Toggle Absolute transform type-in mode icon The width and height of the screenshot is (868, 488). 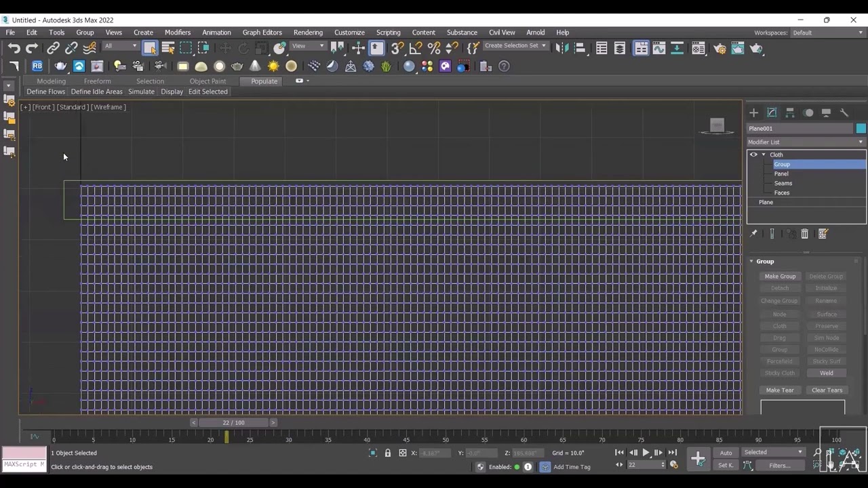pyautogui.click(x=403, y=453)
